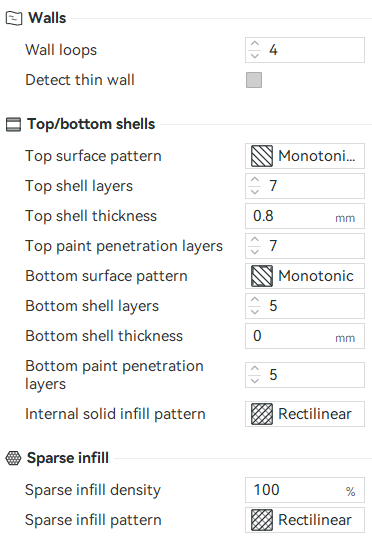The height and width of the screenshot is (536, 372).
Task: Click the Sparse infill pattern crosshatch icon
Action: pos(262,520)
